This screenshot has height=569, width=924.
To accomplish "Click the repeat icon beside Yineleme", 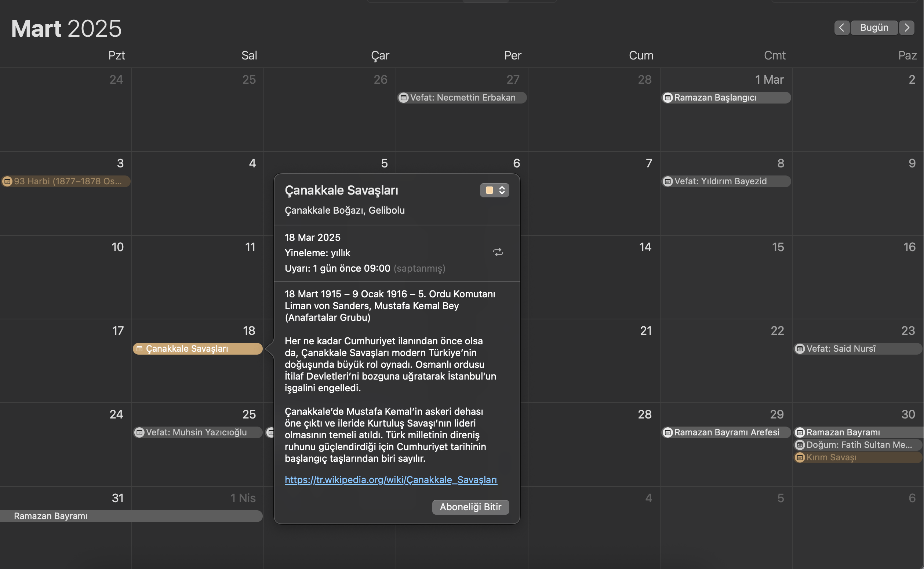I will (498, 253).
